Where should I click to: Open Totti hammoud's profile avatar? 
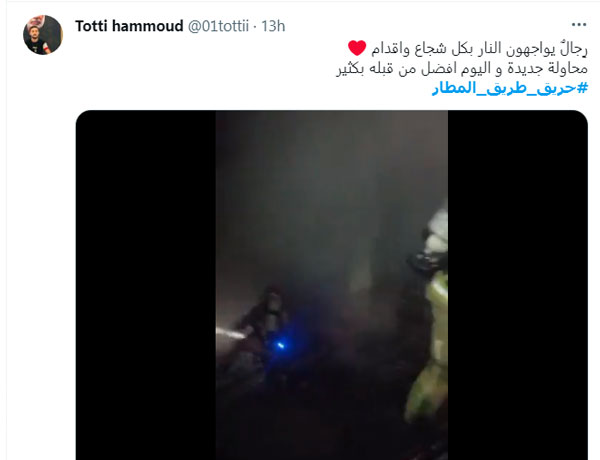[43, 35]
